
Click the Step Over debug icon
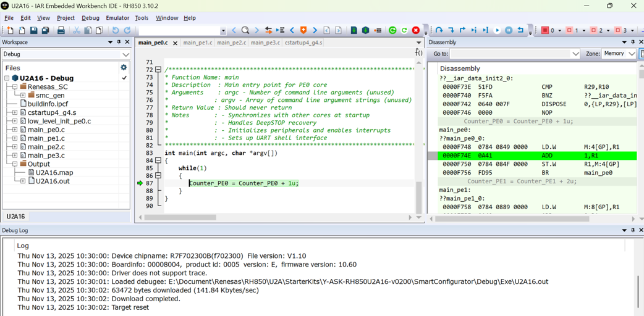point(439,30)
